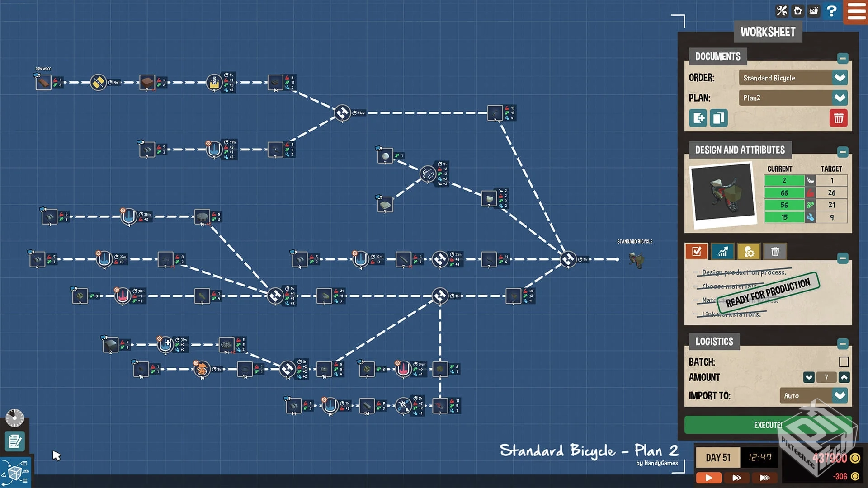Viewport: 868px width, 488px height.
Task: Click the Standard Bicycle output node
Action: pyautogui.click(x=637, y=260)
